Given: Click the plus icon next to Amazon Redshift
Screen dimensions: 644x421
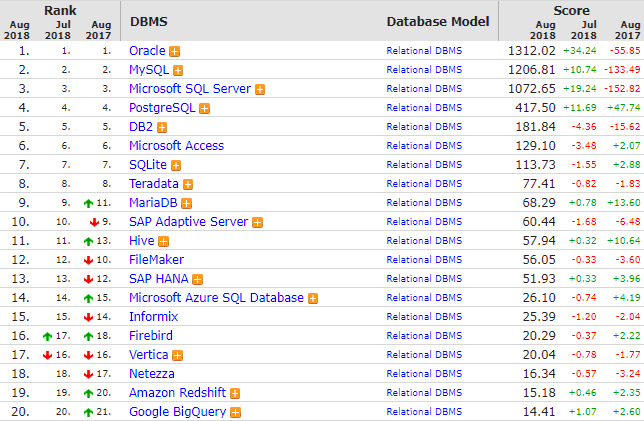Looking at the screenshot, I should click(235, 393).
